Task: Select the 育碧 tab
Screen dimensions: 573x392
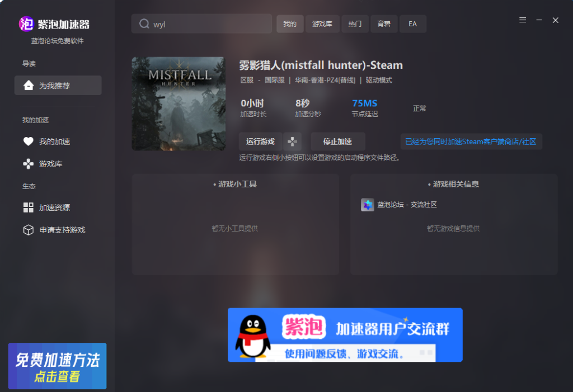Action: [384, 23]
